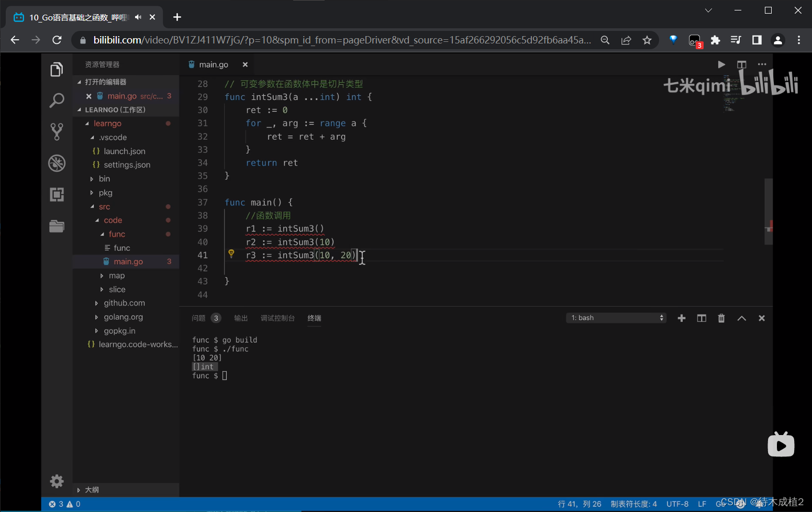Click the errors and warnings status indicator

[x=64, y=504]
